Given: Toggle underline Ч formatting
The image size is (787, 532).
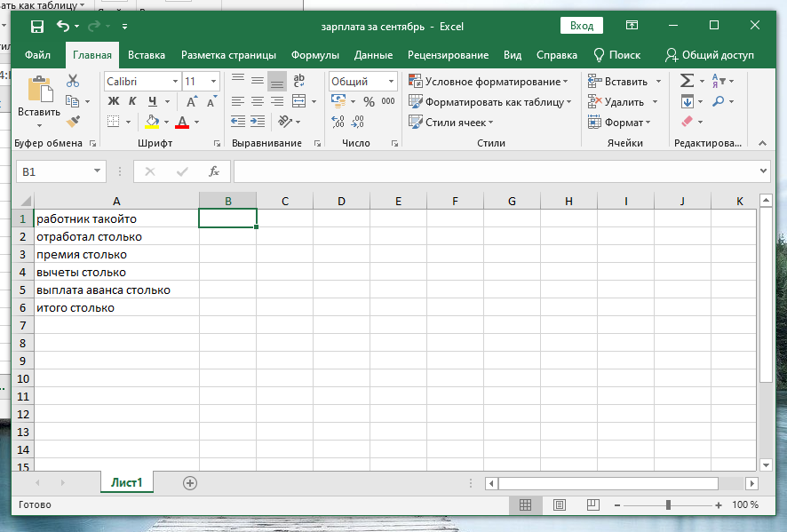Looking at the screenshot, I should click(x=153, y=101).
